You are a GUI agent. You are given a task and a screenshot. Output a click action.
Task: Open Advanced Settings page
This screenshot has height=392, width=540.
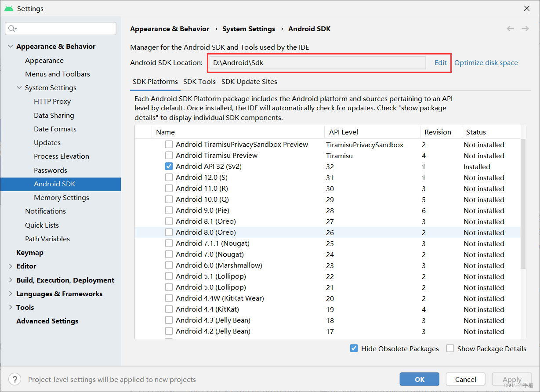47,321
